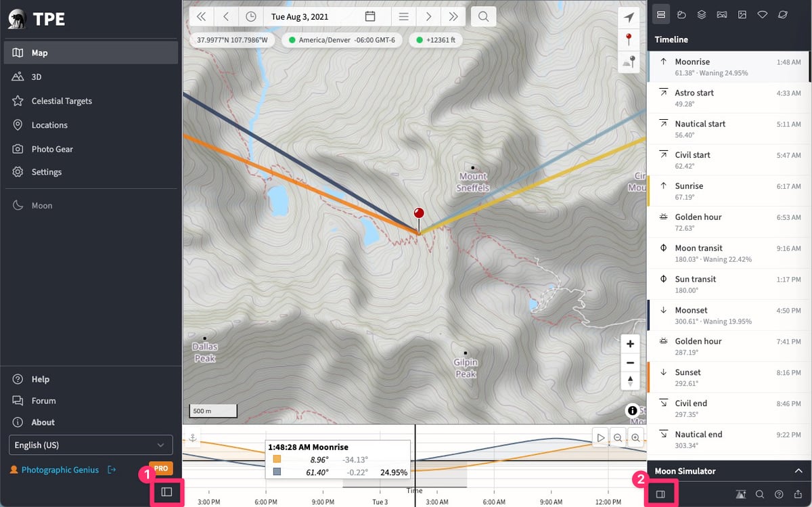Screen dimensions: 812x507
Task: Select the Moonset 4:50 PM row
Action: pos(728,315)
